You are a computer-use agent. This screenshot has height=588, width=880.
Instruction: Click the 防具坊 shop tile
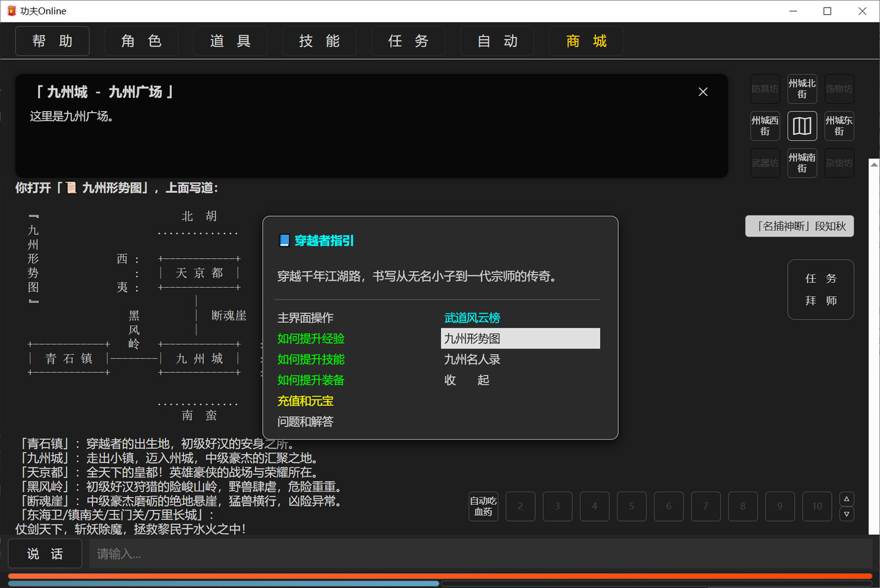coord(765,89)
